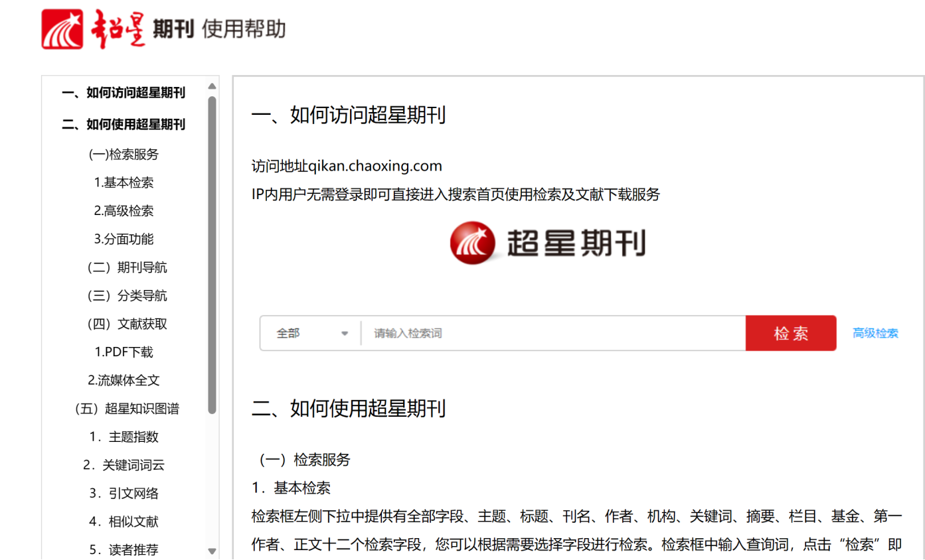The height and width of the screenshot is (560, 925).
Task: Click the sidebar scroll down arrow
Action: [212, 551]
